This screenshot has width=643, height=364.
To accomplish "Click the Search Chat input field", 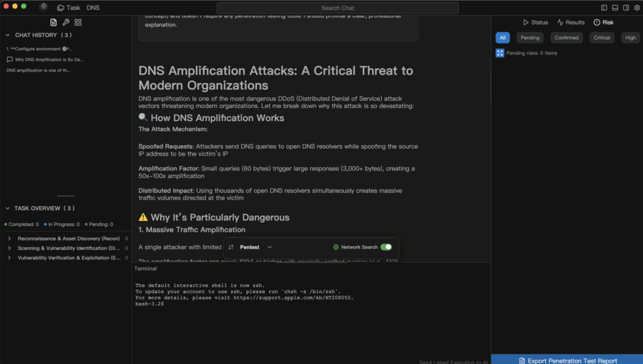I will click(x=338, y=8).
